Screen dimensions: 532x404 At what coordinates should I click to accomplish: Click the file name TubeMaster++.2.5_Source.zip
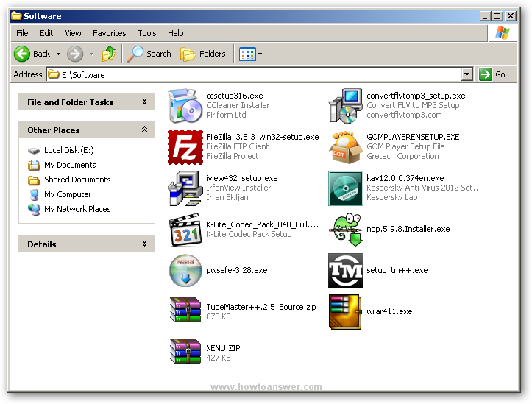(261, 307)
